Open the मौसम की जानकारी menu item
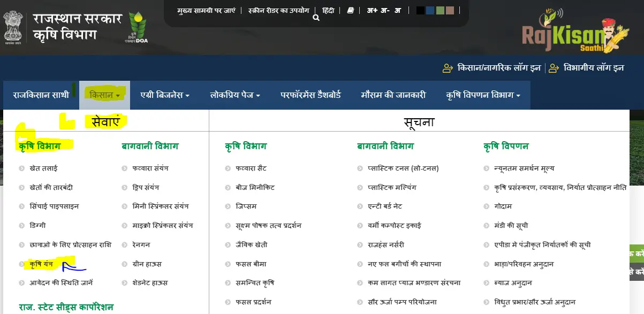The width and height of the screenshot is (644, 314). tap(393, 95)
